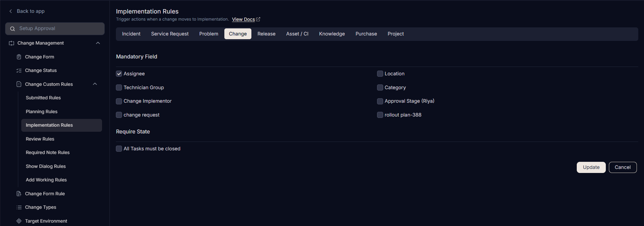Select the Problem tab
The image size is (644, 226).
pyautogui.click(x=209, y=34)
